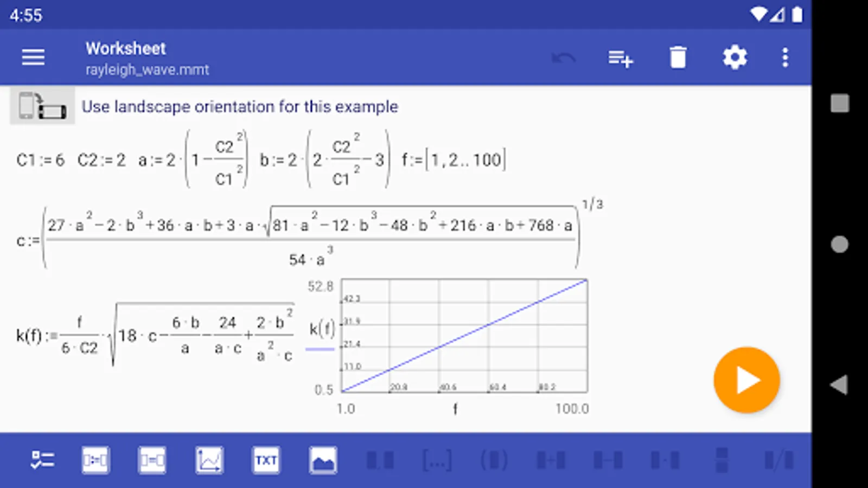The width and height of the screenshot is (868, 488).
Task: Tap the plot y-axis maximum 52.8
Action: tap(320, 286)
